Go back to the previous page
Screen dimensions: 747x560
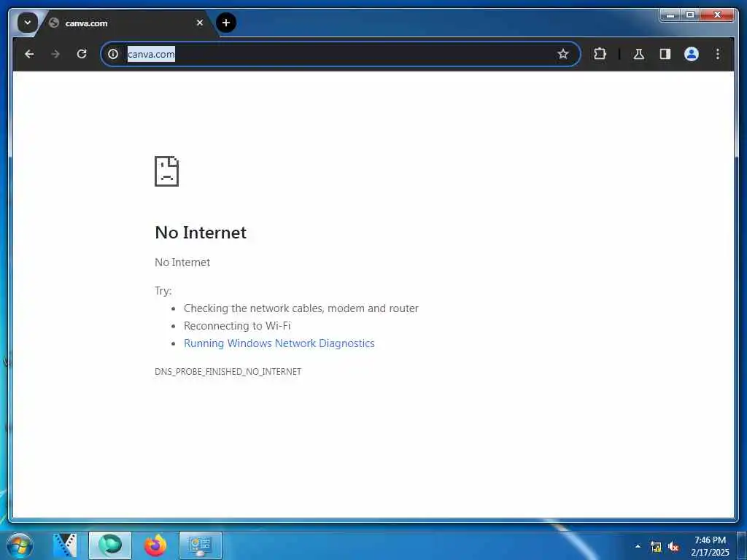click(x=29, y=54)
